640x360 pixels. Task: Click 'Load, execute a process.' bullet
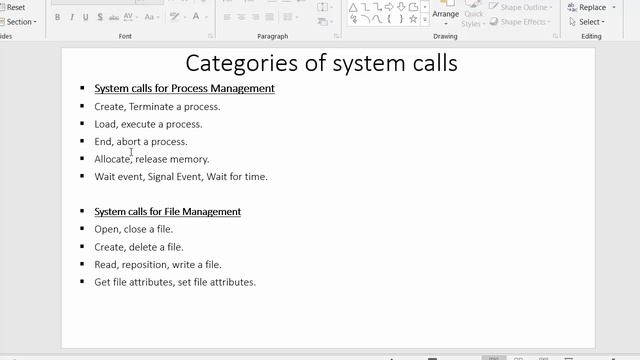tap(148, 124)
